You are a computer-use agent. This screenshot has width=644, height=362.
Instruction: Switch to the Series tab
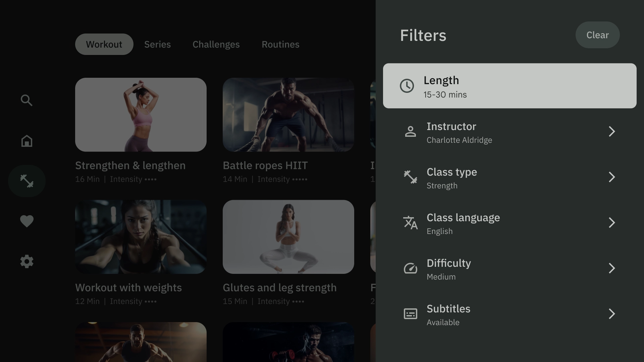[x=157, y=44]
